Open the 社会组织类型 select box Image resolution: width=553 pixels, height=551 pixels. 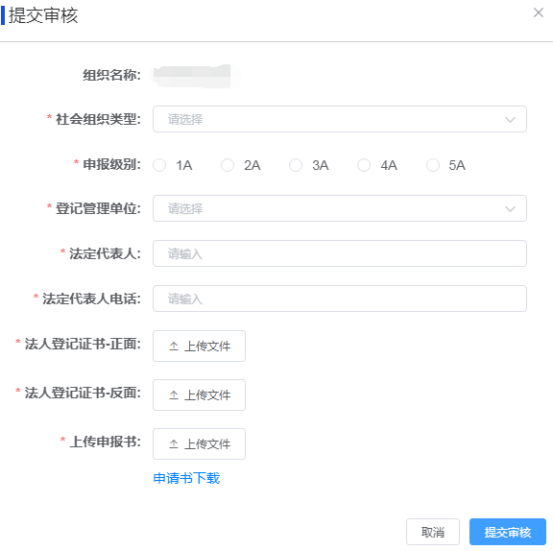click(x=340, y=119)
